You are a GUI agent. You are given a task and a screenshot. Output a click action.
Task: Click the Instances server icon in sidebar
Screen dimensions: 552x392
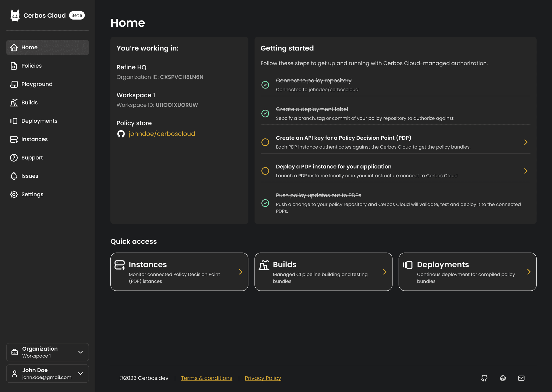tap(14, 139)
